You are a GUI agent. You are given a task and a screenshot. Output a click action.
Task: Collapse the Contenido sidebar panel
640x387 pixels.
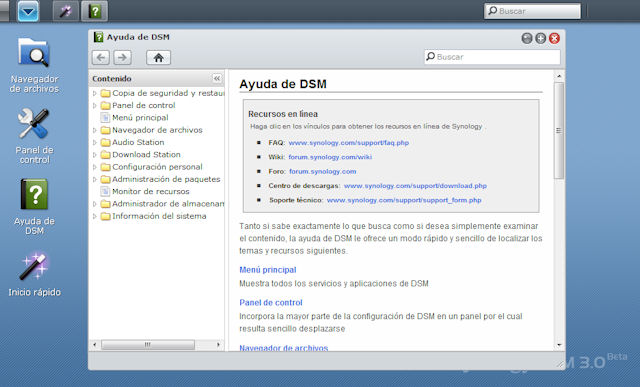(217, 78)
